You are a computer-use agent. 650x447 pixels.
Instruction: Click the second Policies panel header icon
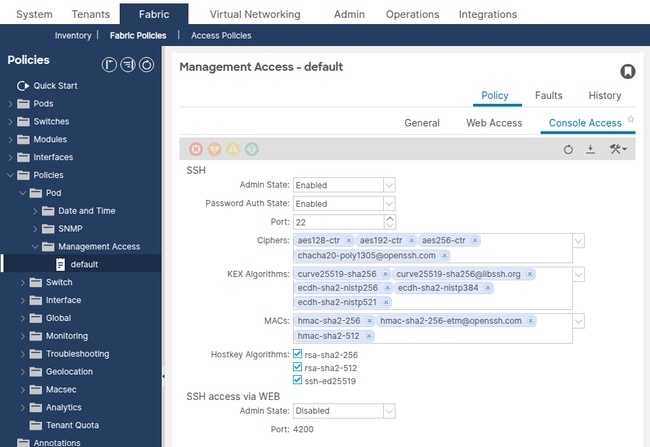coord(128,65)
